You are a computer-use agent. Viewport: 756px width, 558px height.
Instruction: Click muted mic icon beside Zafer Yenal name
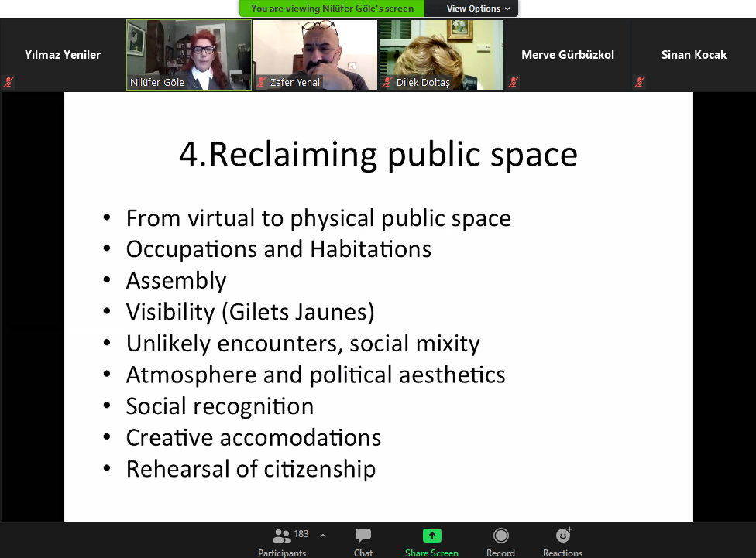tap(262, 82)
